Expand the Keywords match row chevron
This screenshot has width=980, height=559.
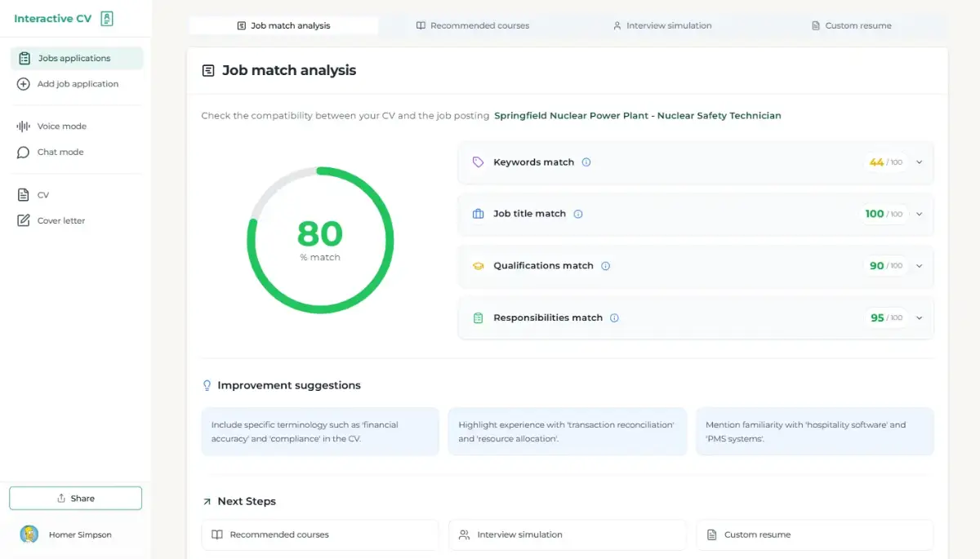(x=919, y=162)
